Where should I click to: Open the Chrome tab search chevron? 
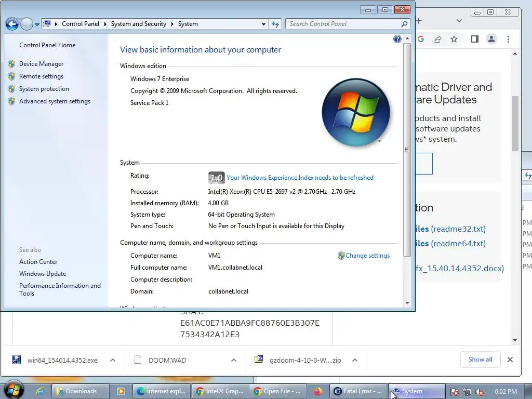[x=459, y=21]
